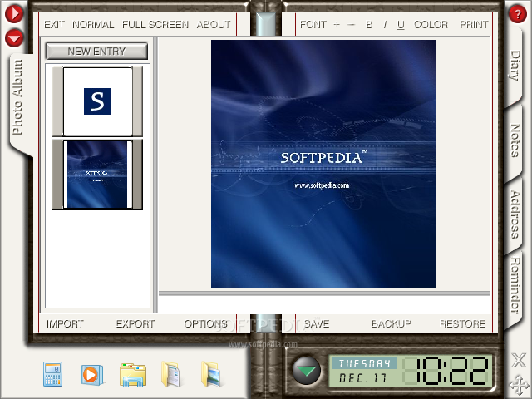Click the red down arrow button
The image size is (532, 399).
click(14, 37)
